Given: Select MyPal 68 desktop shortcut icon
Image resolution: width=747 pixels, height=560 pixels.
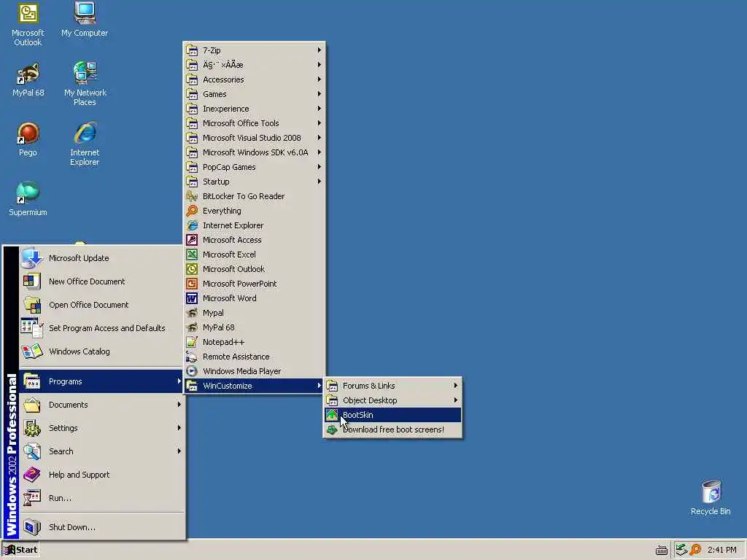Looking at the screenshot, I should [x=28, y=74].
